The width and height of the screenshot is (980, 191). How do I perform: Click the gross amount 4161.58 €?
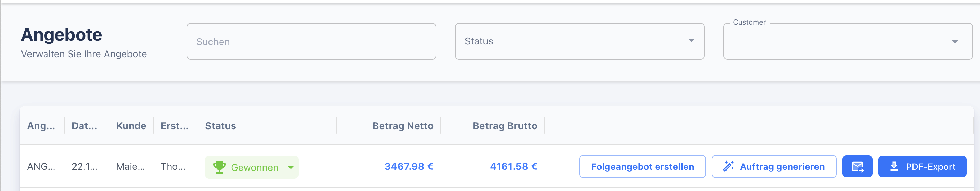click(x=513, y=167)
